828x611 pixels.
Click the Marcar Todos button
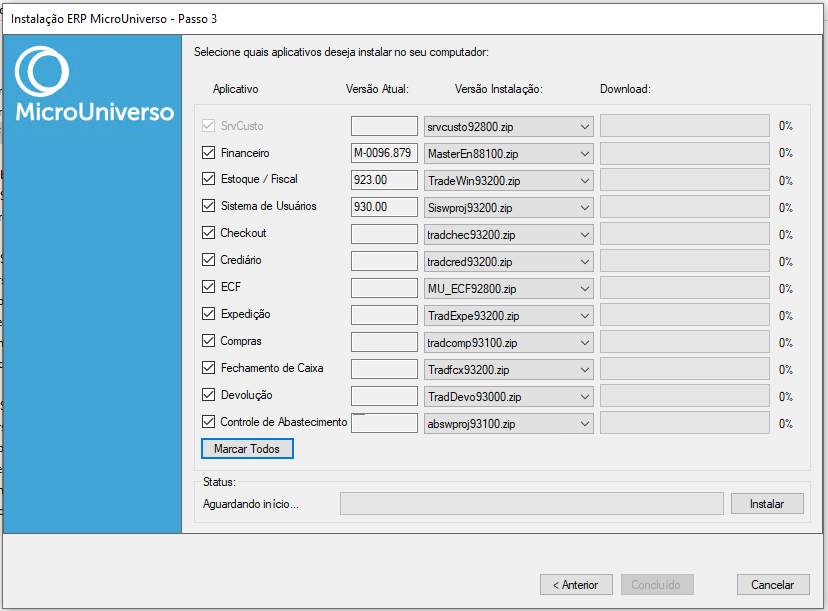point(247,449)
